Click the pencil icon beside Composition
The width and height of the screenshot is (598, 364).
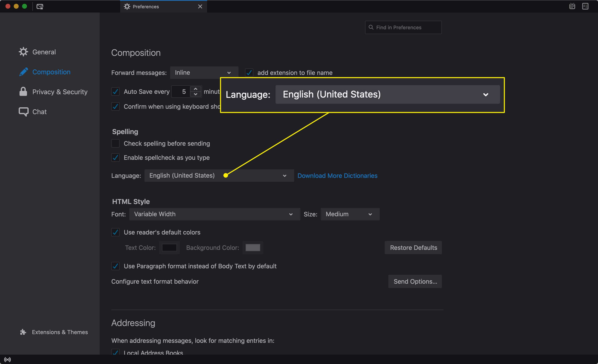click(x=23, y=72)
